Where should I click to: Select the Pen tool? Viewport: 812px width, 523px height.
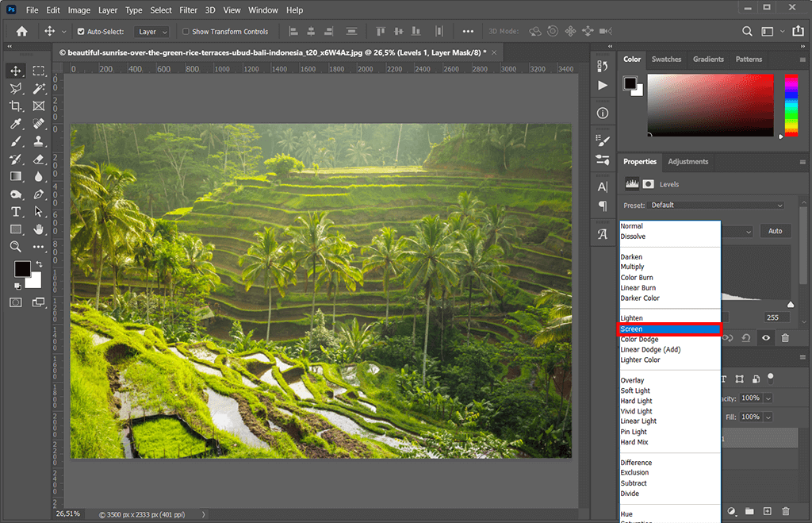coord(38,194)
